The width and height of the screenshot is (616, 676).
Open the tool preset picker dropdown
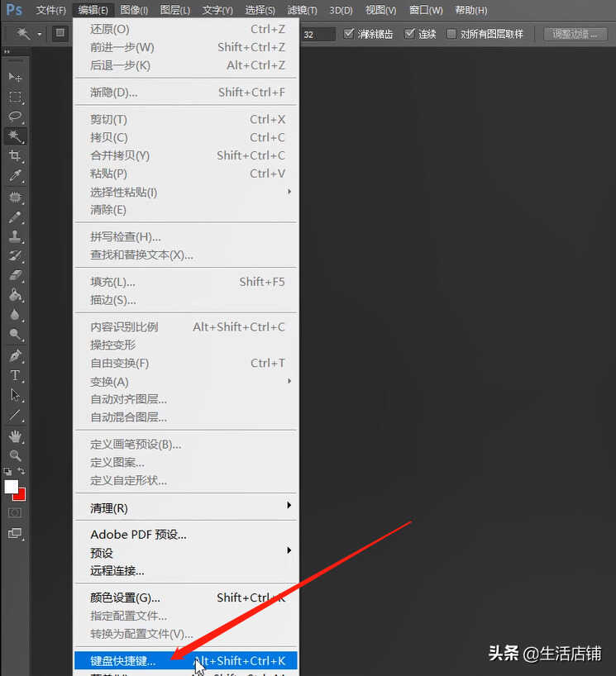pos(39,34)
